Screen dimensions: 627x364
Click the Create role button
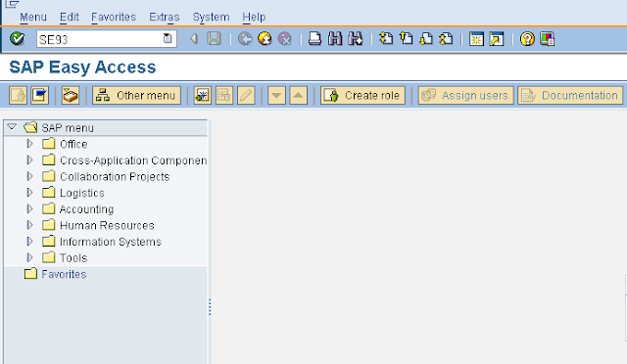tap(362, 96)
